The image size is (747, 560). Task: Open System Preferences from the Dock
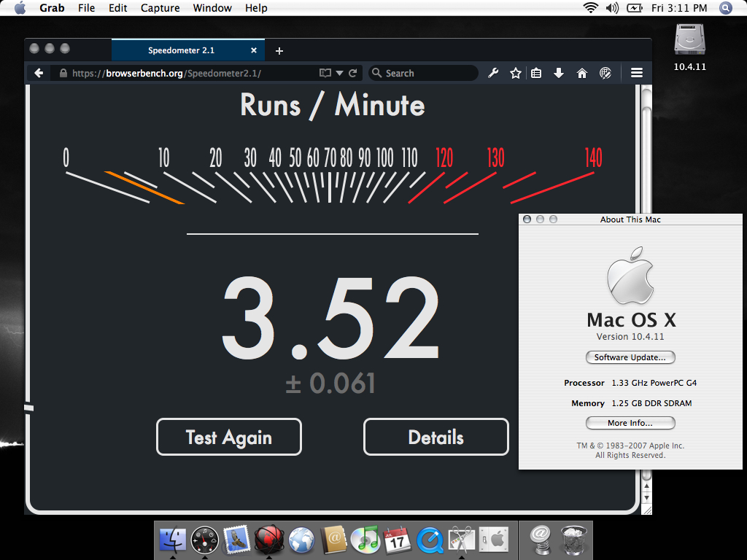(x=494, y=540)
